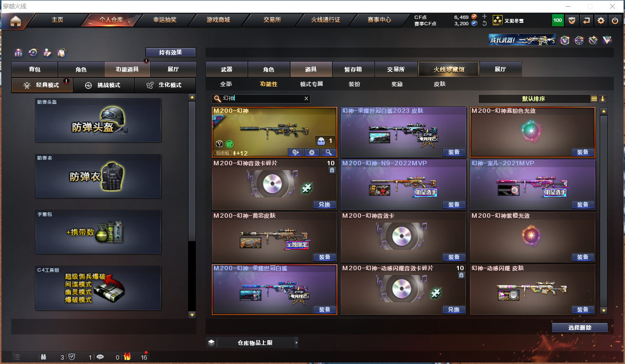The image size is (625, 364).
Task: Switch to 交易所 top tab
Action: click(272, 20)
